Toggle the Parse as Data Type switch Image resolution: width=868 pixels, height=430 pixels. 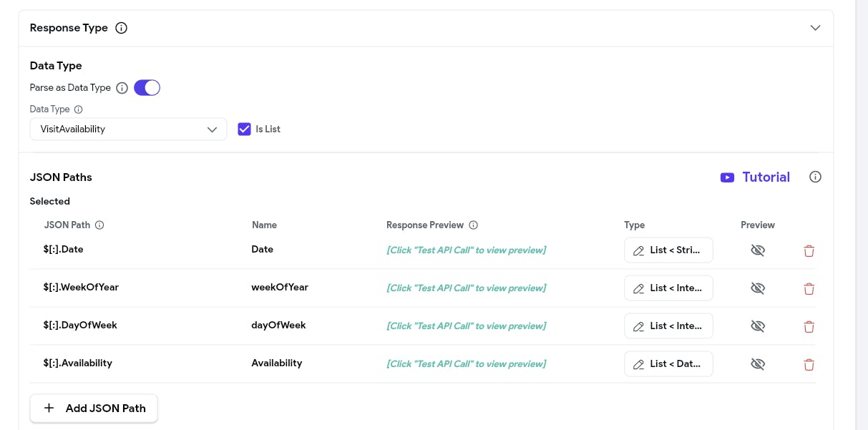point(147,88)
